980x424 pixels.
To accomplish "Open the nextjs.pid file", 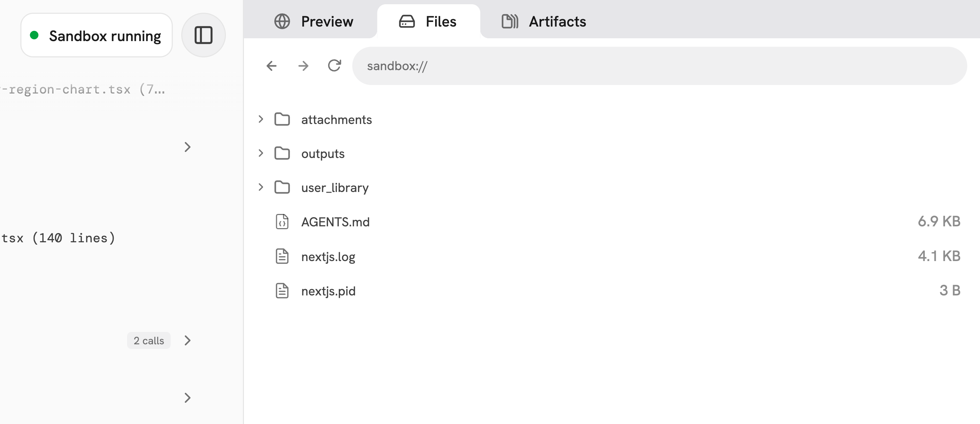I will pyautogui.click(x=328, y=291).
